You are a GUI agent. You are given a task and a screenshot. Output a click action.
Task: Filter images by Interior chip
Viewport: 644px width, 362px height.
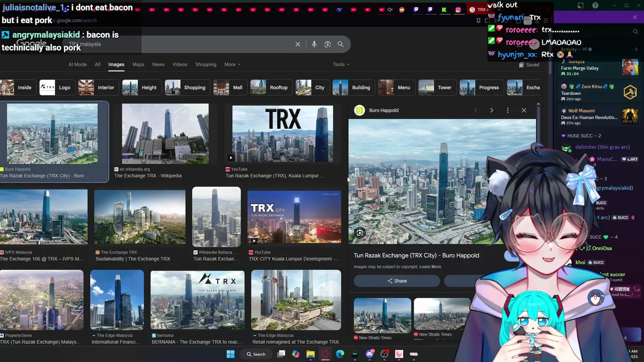click(98, 87)
